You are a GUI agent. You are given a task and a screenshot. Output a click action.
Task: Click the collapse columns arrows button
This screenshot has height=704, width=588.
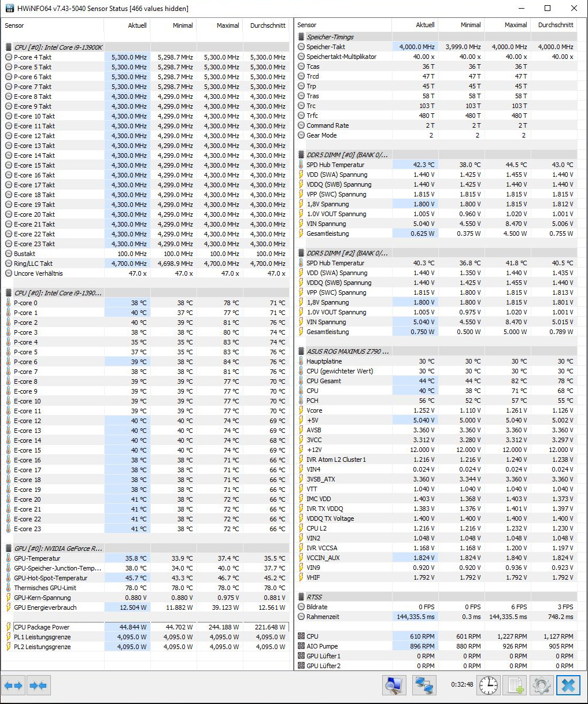tap(38, 686)
